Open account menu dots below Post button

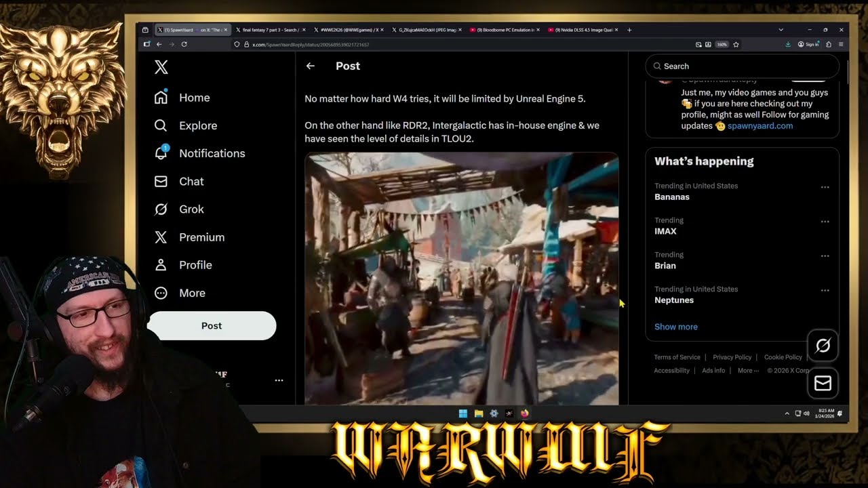279,380
